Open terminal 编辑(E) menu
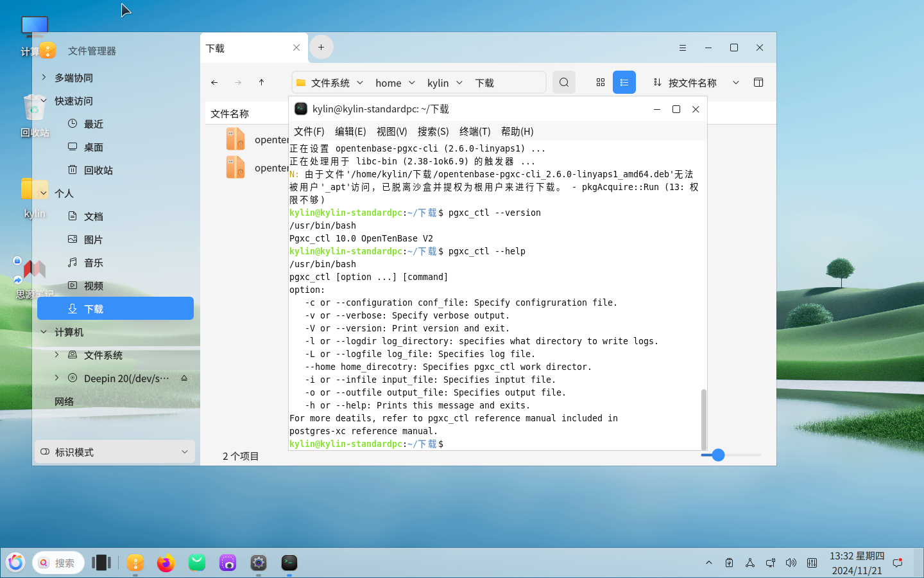 (350, 131)
